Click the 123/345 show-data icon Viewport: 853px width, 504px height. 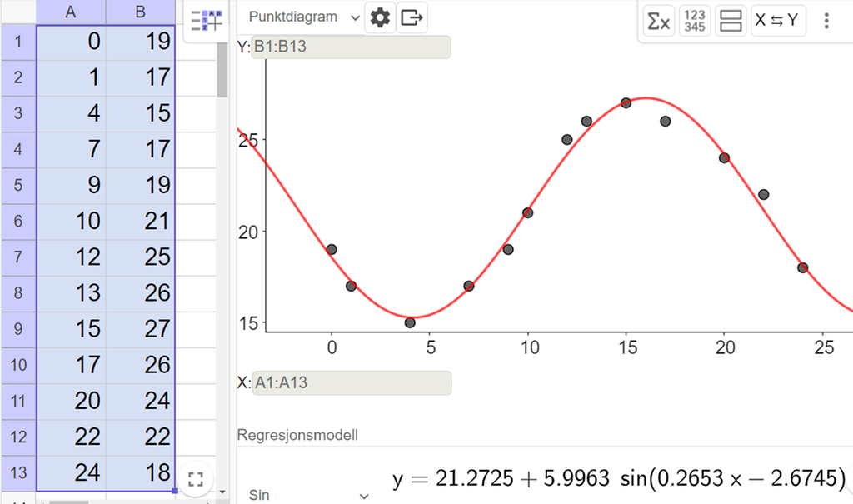point(696,21)
